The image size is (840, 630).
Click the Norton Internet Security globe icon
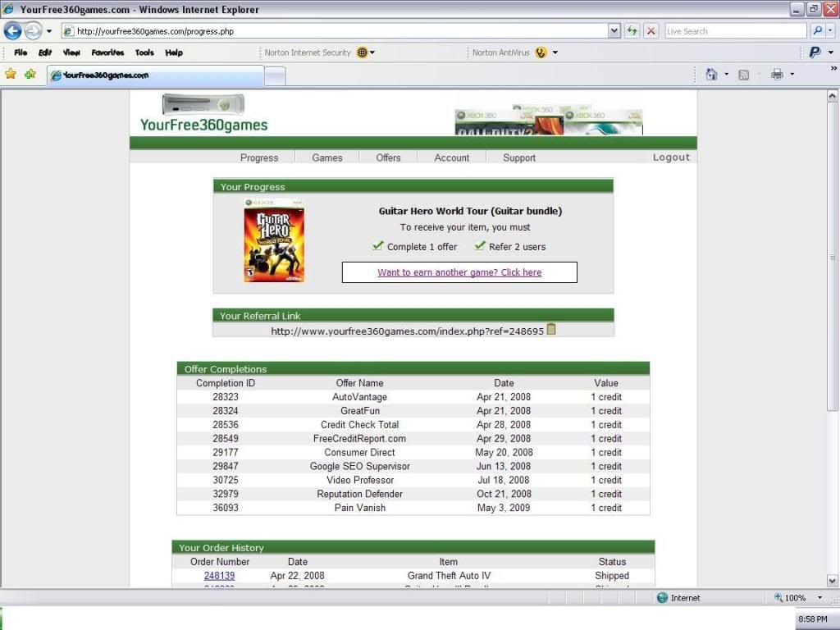(x=363, y=52)
